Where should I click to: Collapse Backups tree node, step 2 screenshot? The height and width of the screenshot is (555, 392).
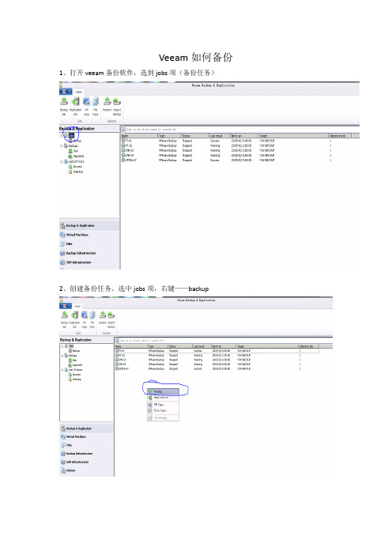(62, 355)
